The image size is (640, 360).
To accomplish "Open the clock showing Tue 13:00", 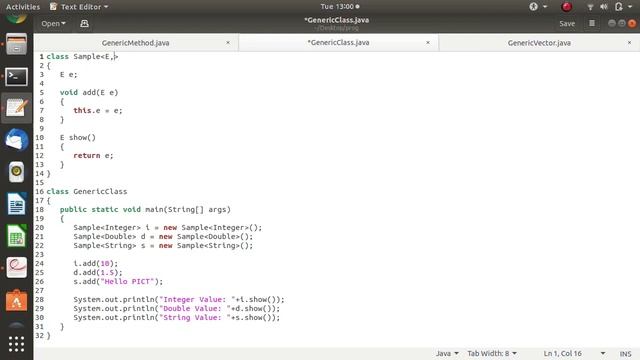I will point(340,7).
